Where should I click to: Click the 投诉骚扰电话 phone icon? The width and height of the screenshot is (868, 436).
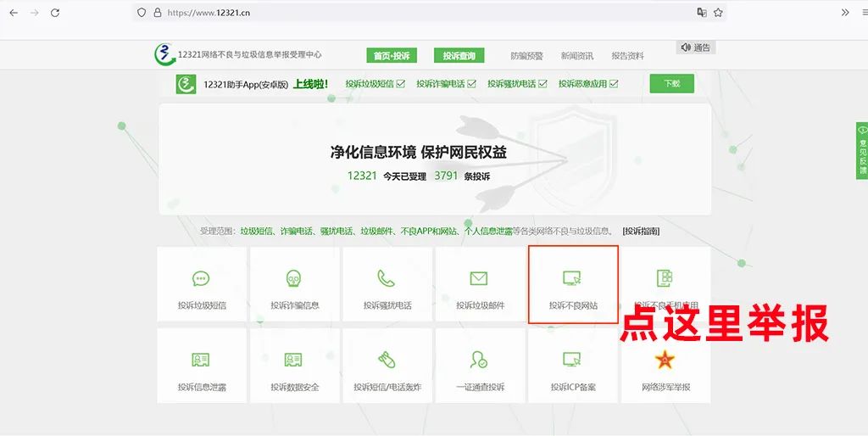tap(386, 278)
